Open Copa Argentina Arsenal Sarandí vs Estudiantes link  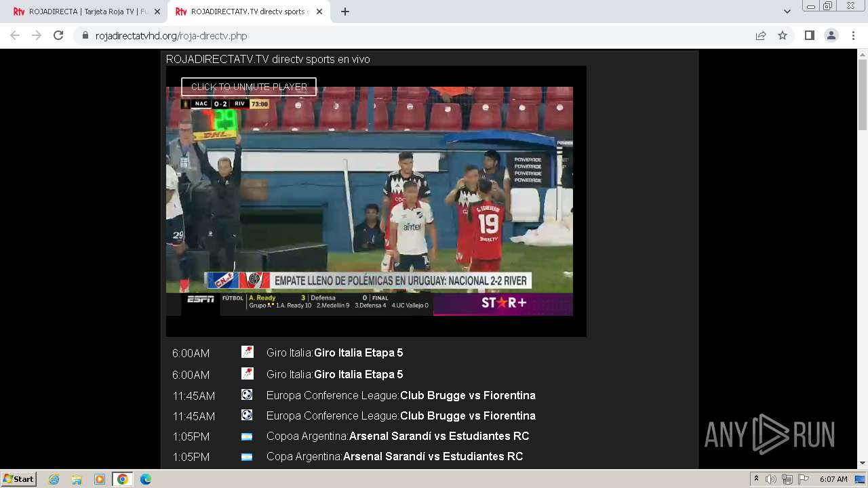(433, 456)
